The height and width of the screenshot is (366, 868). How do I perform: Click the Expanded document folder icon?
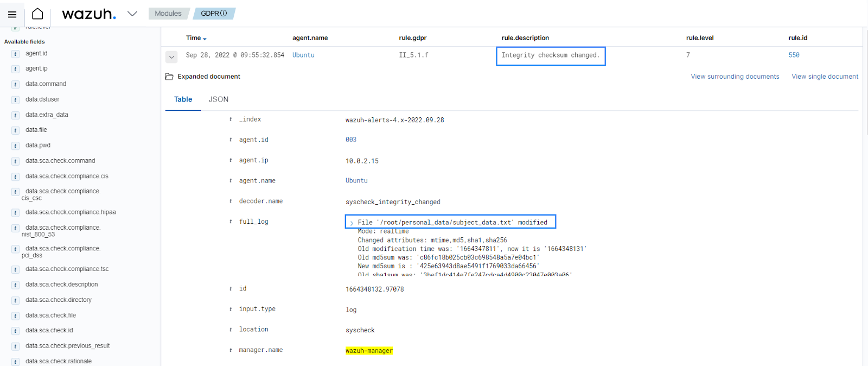[x=169, y=77]
